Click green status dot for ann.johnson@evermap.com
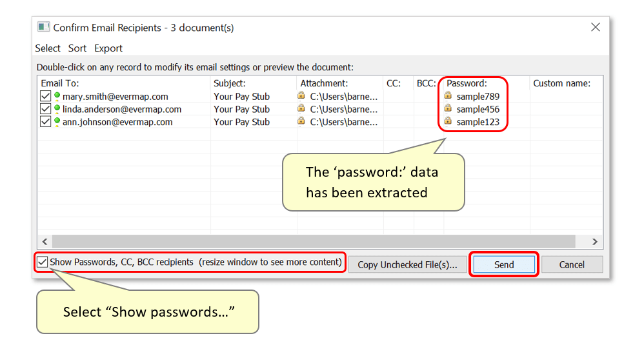The width and height of the screenshot is (644, 345). (x=57, y=121)
